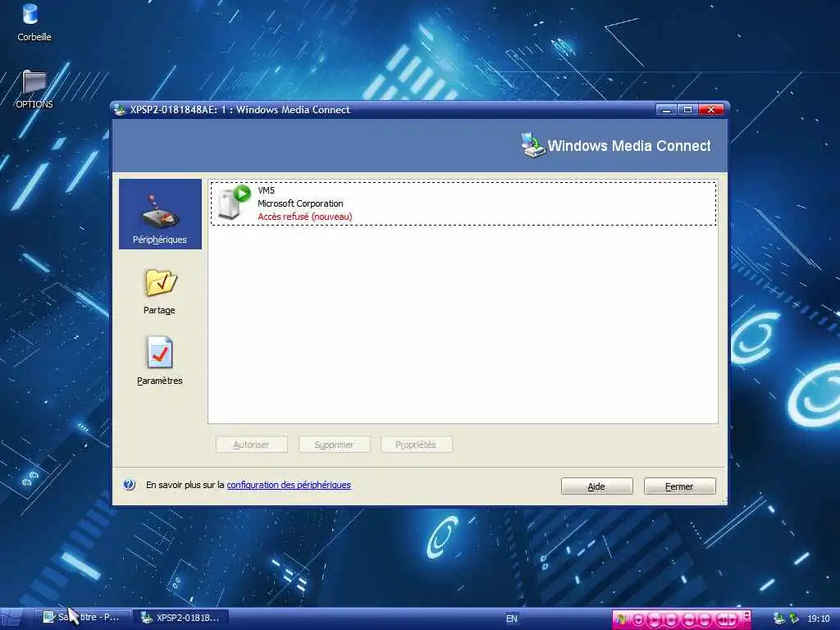840x630 pixels.
Task: Click next track in Media Player toolbar
Action: (705, 619)
